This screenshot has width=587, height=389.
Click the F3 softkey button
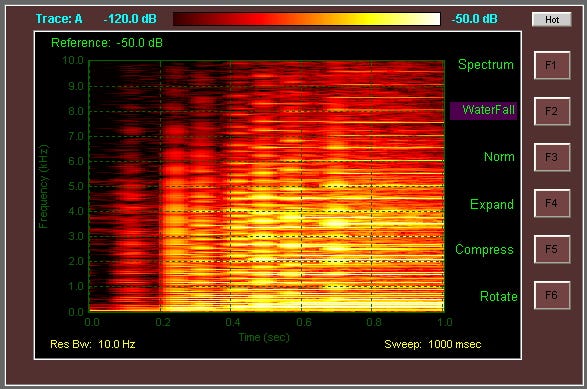(552, 157)
